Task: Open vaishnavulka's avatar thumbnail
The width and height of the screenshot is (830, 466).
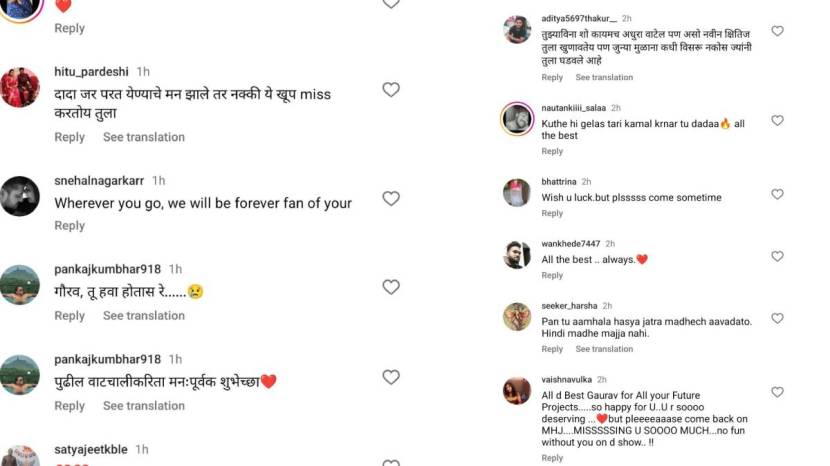Action: pyautogui.click(x=516, y=391)
